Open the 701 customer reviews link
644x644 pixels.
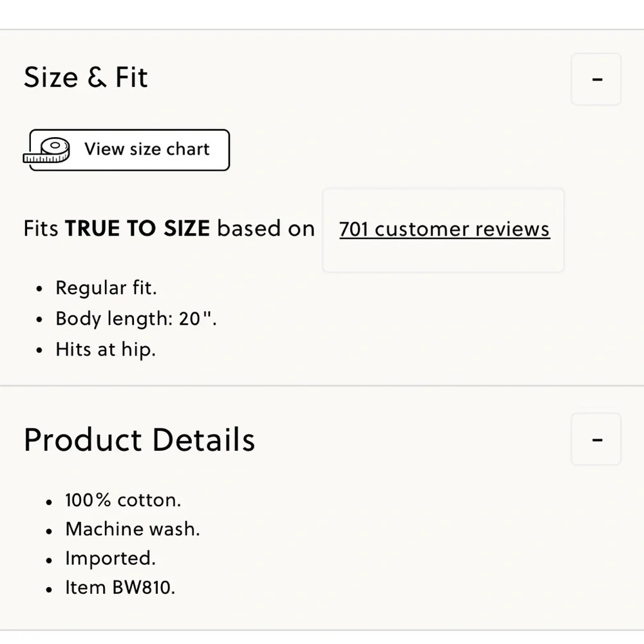(x=444, y=229)
